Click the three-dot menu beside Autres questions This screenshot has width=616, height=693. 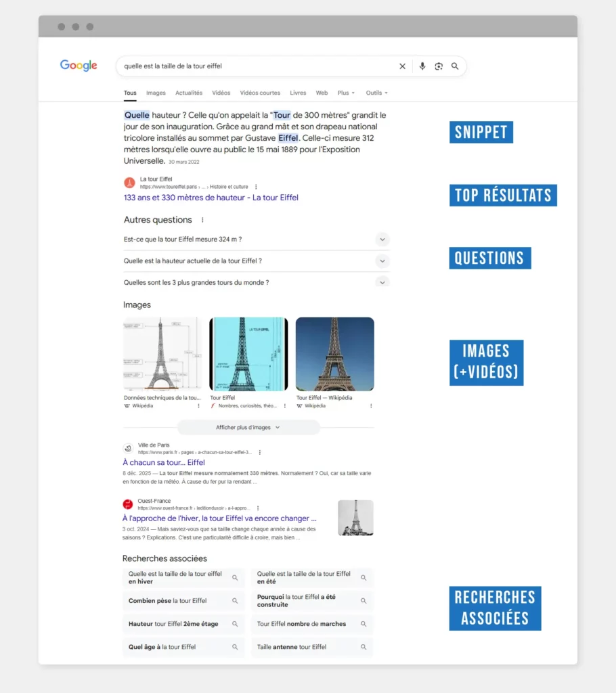click(201, 219)
